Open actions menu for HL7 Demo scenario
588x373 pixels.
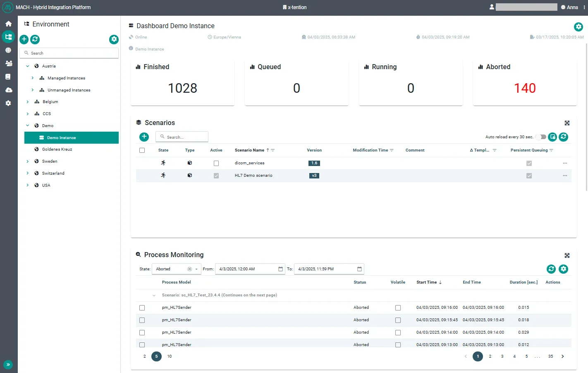click(565, 176)
